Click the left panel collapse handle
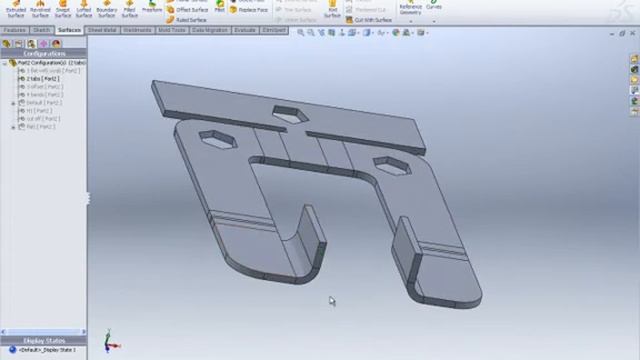This screenshot has width=640, height=360. [88, 199]
